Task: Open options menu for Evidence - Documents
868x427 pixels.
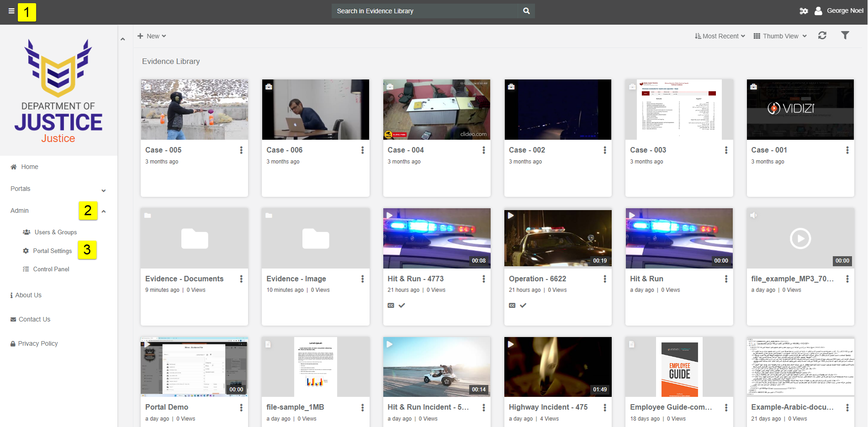Action: [x=241, y=279]
